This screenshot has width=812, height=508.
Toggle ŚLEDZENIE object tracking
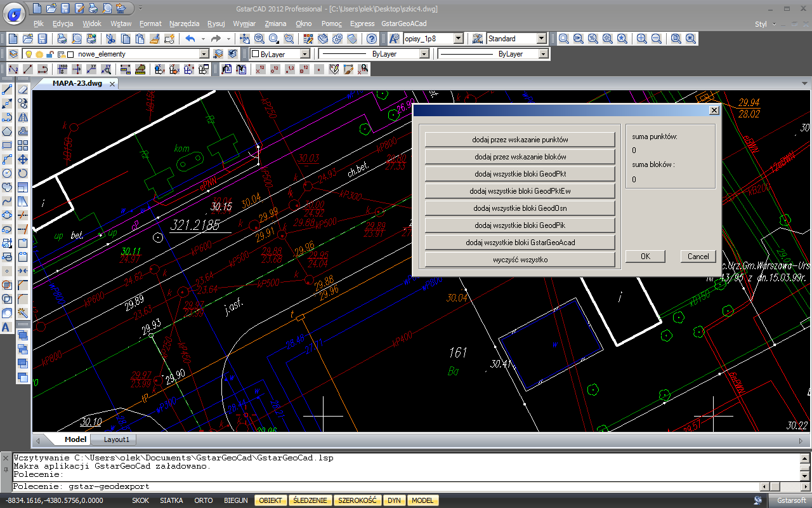(310, 500)
